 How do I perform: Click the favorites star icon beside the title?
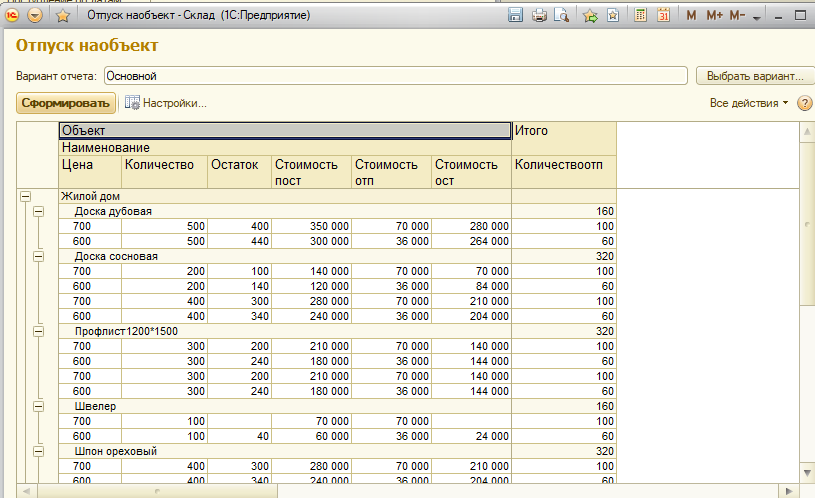[x=63, y=16]
